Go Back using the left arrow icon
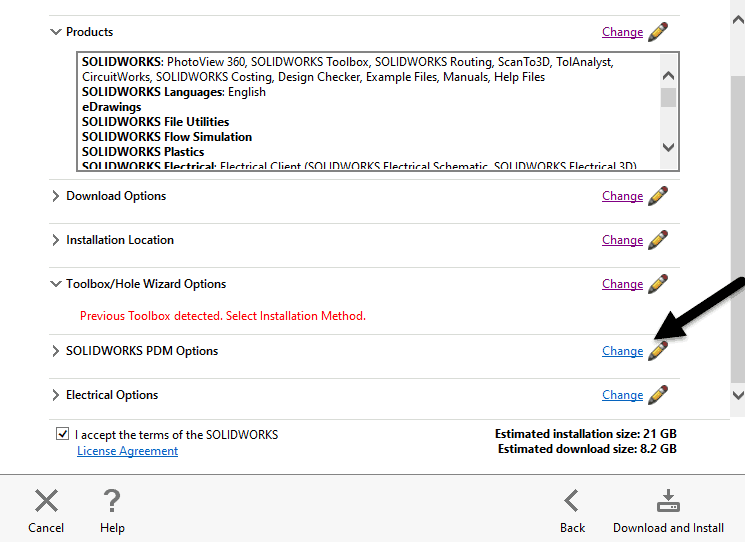Viewport: 745px width, 542px height. click(572, 501)
